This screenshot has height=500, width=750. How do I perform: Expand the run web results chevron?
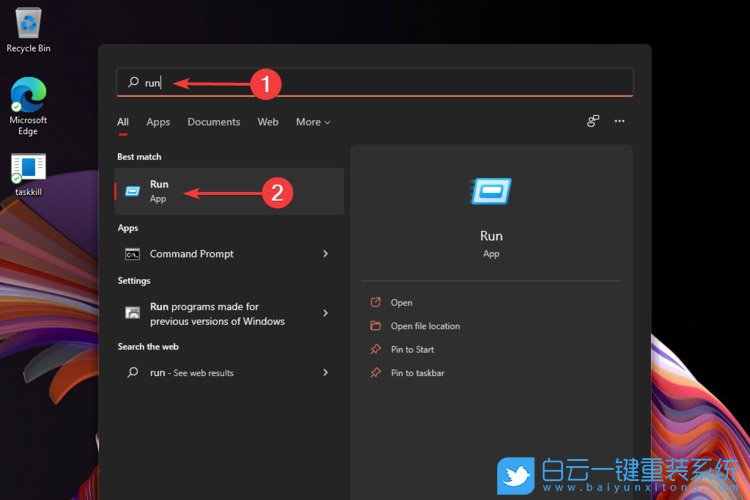tap(325, 372)
